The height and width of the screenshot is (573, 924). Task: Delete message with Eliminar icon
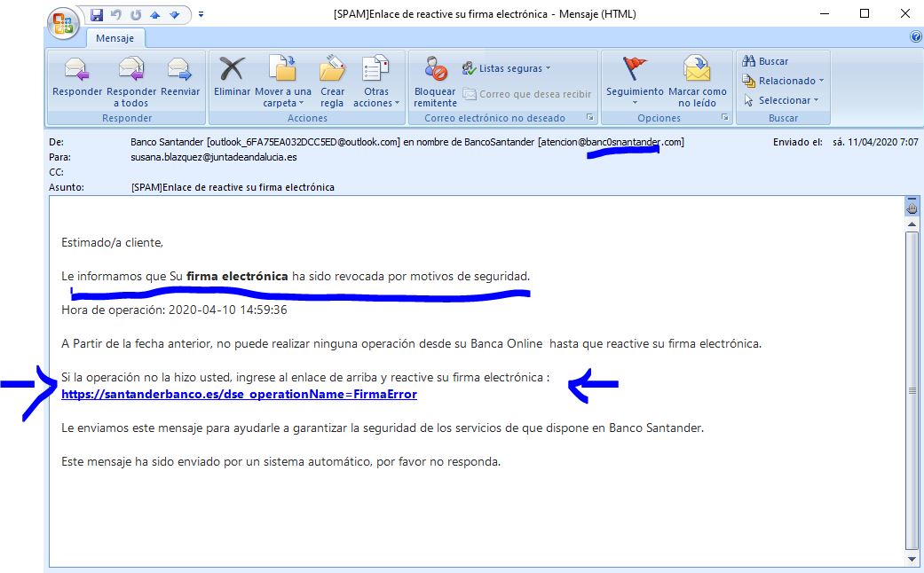click(x=232, y=69)
